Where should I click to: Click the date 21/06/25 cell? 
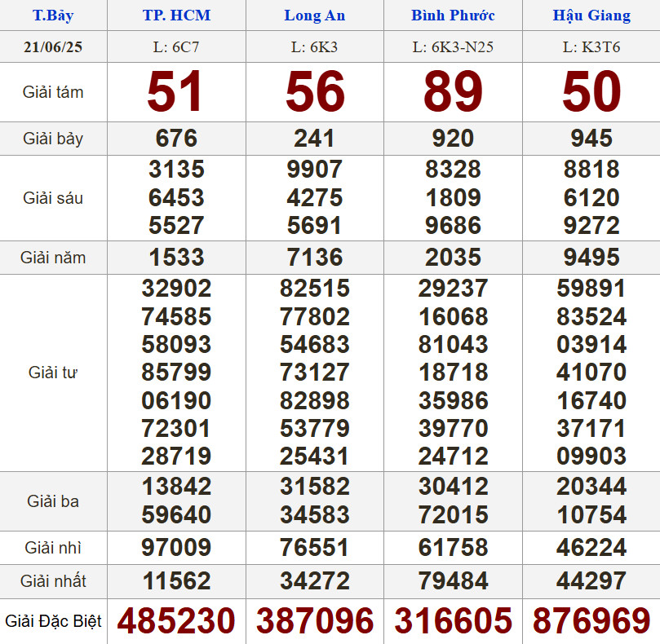tap(53, 46)
